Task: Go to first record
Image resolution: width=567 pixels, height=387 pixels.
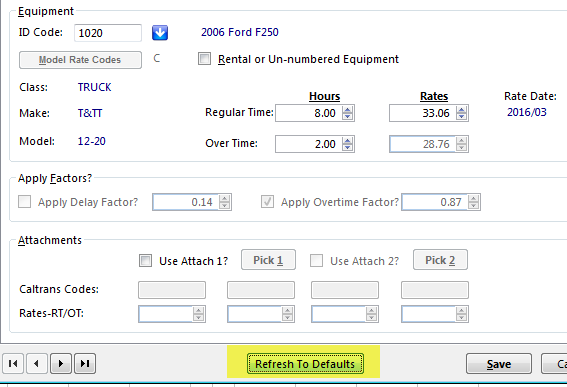Action: [13, 363]
